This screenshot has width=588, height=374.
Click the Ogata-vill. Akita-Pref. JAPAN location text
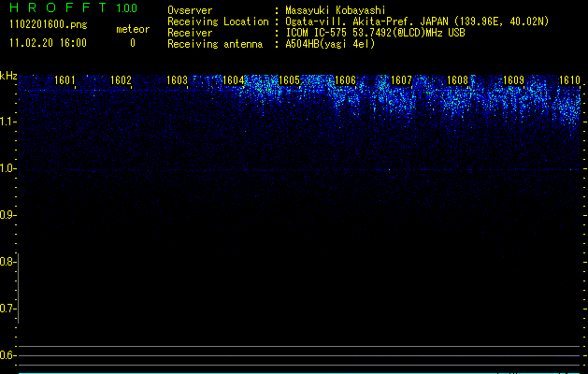pyautogui.click(x=417, y=22)
